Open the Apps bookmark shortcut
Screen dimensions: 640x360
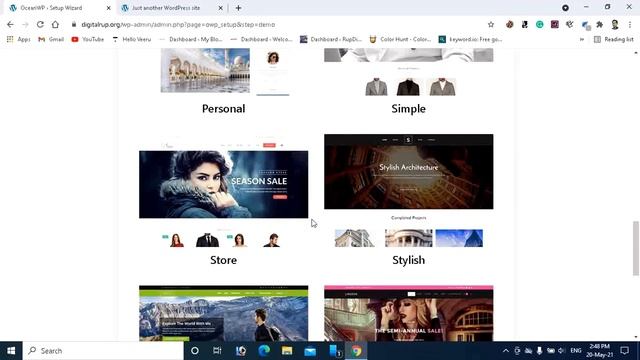18,39
